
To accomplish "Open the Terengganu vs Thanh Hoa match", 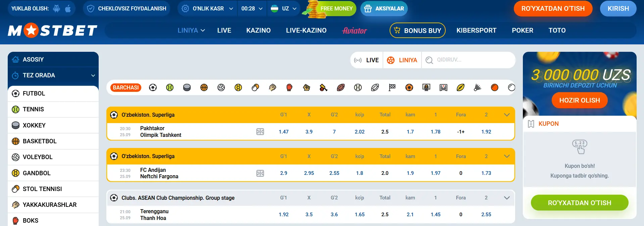I will tap(154, 215).
